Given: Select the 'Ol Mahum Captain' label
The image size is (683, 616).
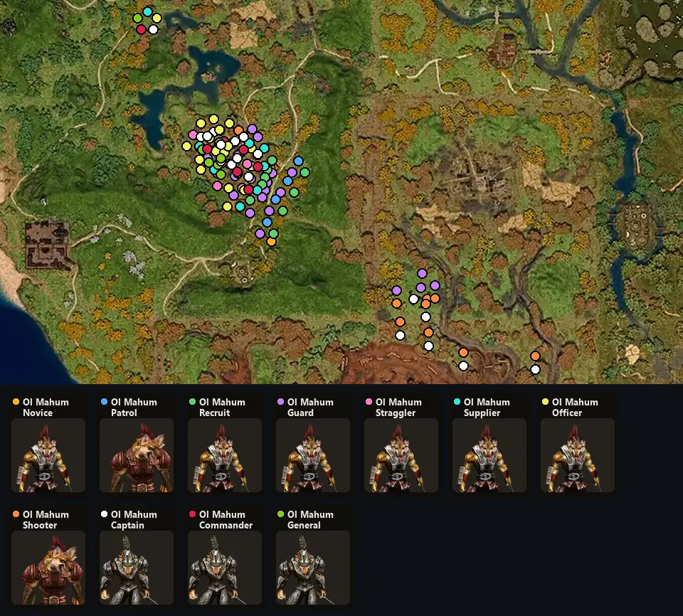Looking at the screenshot, I should coord(134,520).
